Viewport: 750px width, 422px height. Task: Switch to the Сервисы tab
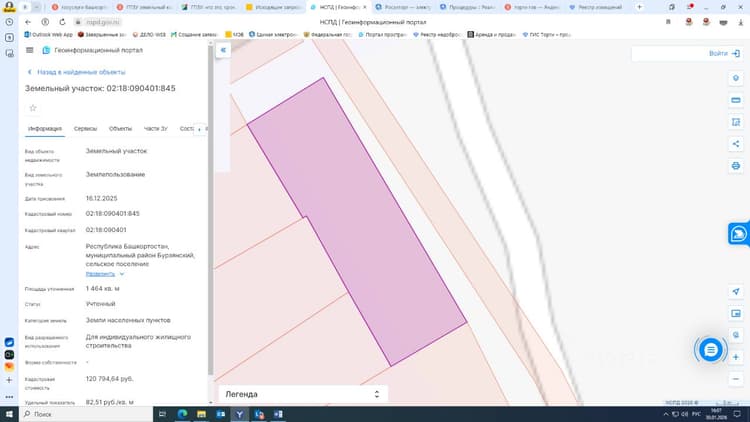point(85,129)
